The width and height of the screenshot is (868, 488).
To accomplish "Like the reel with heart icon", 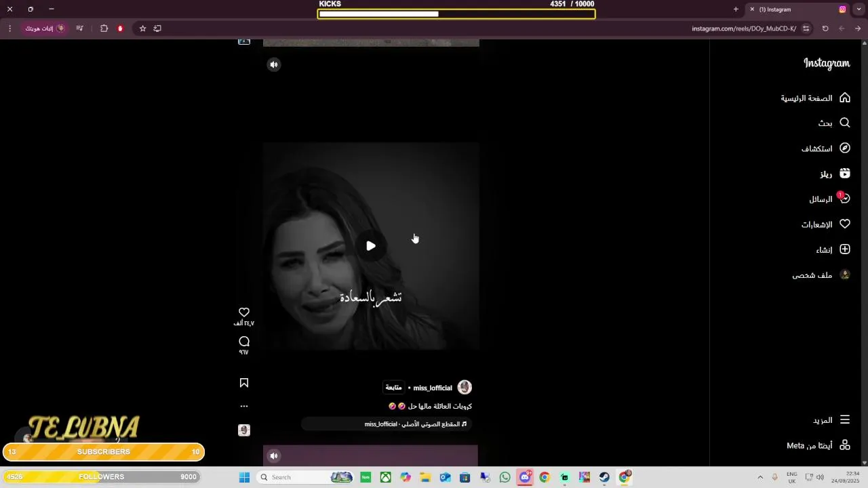I will [244, 312].
